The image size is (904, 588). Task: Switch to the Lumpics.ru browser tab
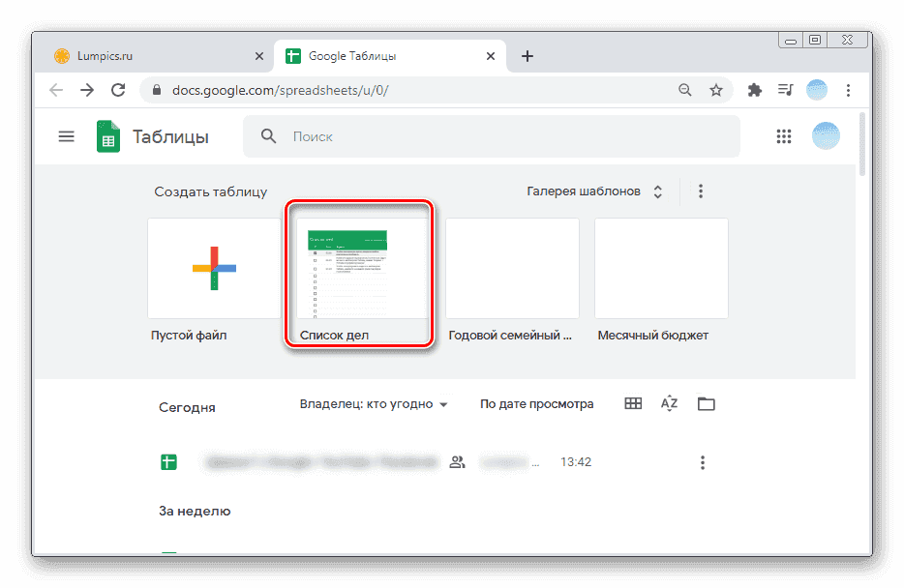click(x=145, y=56)
